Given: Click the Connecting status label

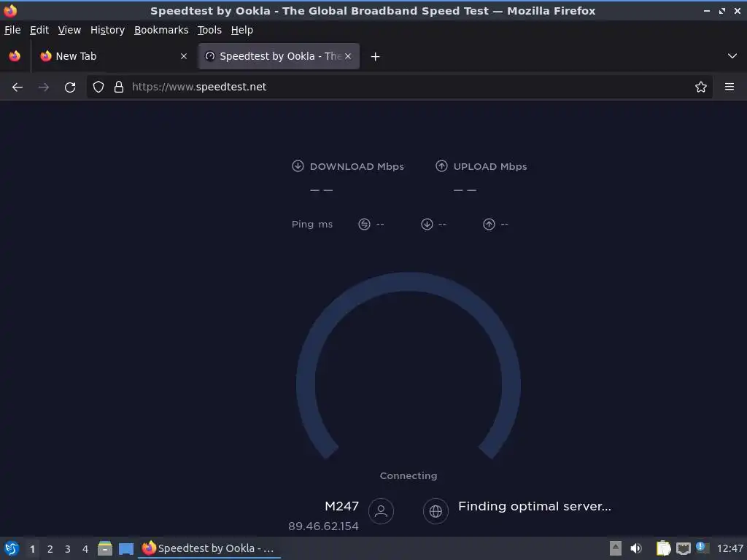Looking at the screenshot, I should point(409,475).
